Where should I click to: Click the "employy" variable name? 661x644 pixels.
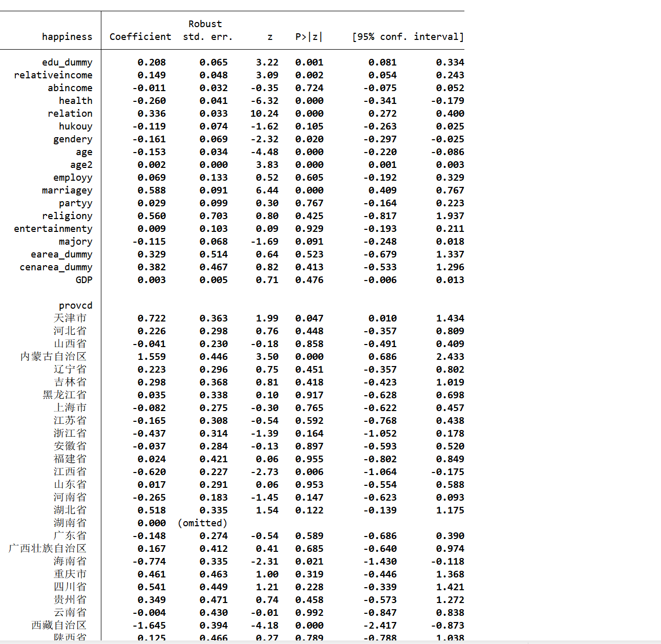[73, 178]
